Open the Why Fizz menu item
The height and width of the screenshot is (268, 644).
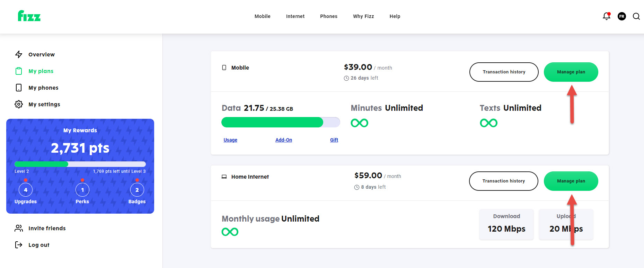tap(363, 16)
